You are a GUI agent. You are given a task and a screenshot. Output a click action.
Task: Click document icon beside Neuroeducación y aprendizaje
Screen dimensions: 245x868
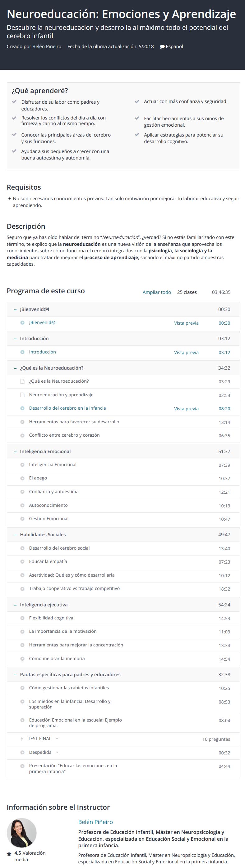[22, 394]
